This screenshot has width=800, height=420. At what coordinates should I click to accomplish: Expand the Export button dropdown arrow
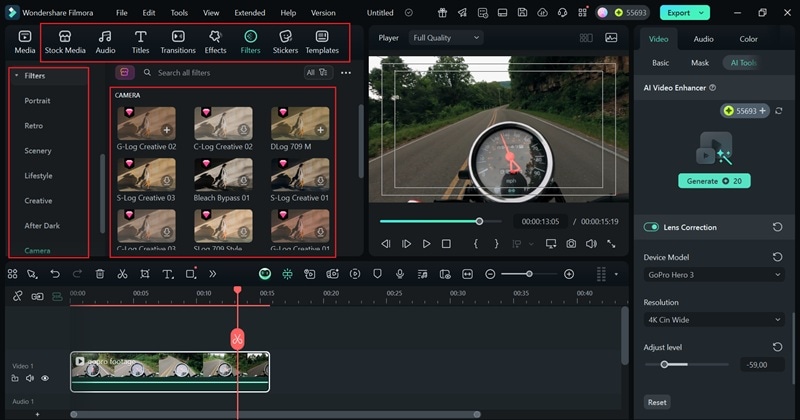702,13
